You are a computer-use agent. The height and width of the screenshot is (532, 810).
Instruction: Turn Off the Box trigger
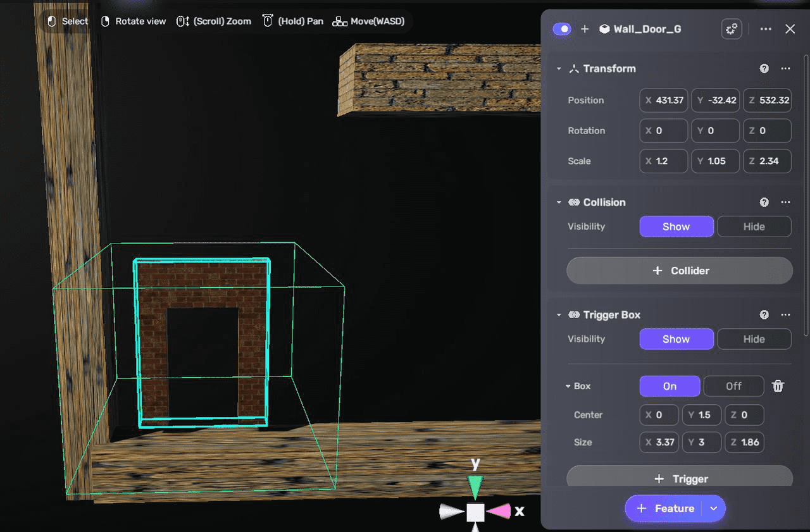coord(733,386)
